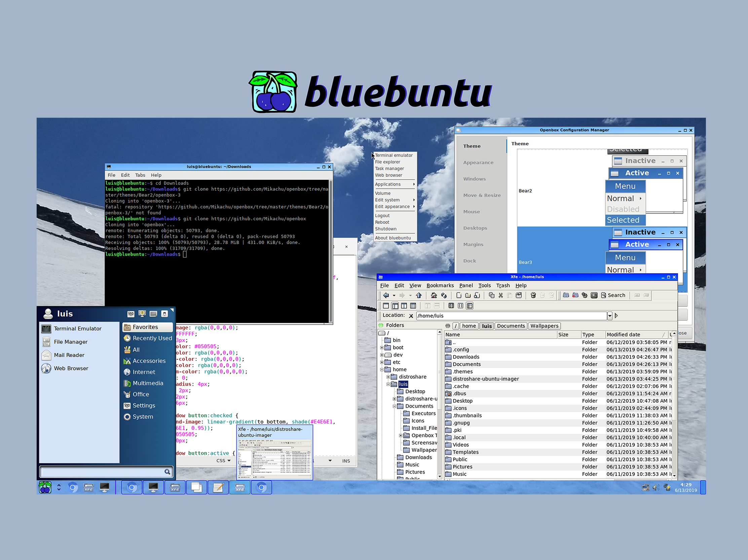
Task: Create a new folder in Xfe toolbar
Action: [x=468, y=295]
